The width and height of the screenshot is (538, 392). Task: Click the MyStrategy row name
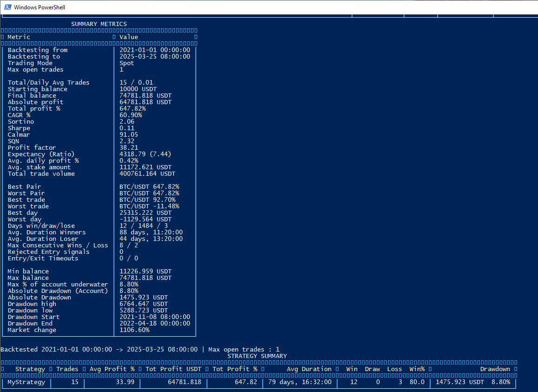pos(27,382)
